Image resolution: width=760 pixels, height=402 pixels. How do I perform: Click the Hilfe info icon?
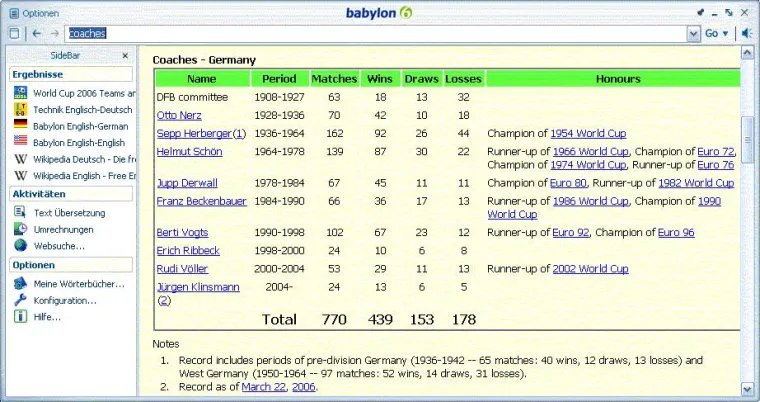coord(20,317)
